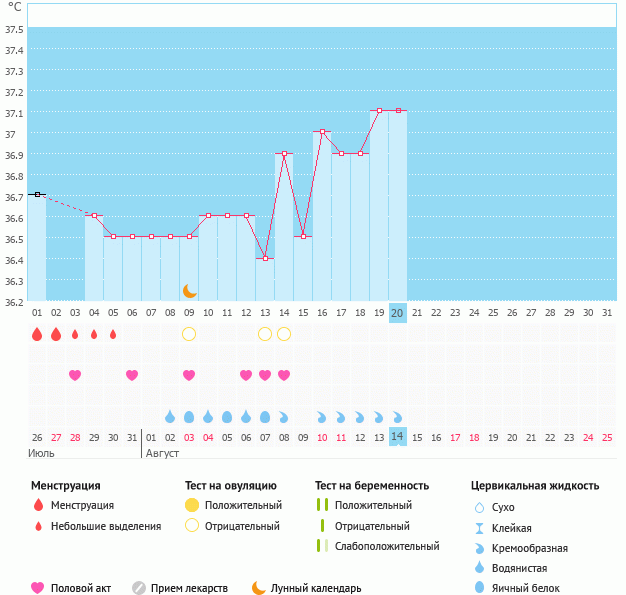Click the first temperature point at day 01
The image size is (626, 595).
[37, 194]
